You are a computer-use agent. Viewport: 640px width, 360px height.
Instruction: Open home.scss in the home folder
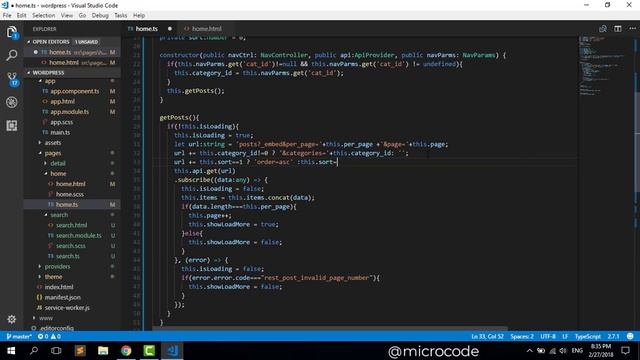tap(69, 194)
